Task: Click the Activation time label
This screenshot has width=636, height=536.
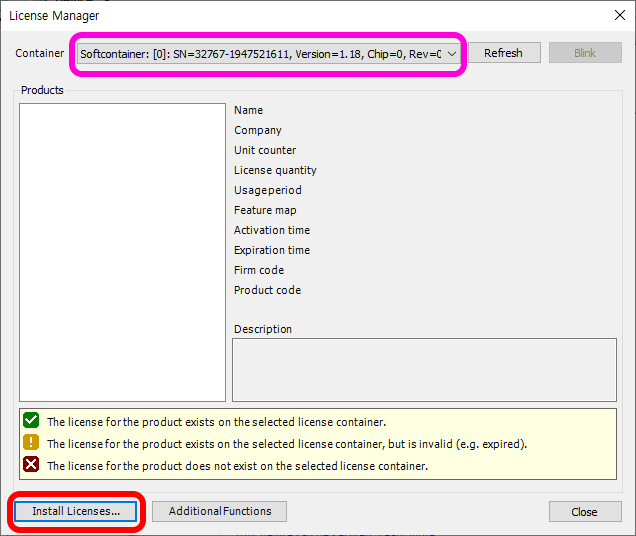Action: tap(272, 230)
